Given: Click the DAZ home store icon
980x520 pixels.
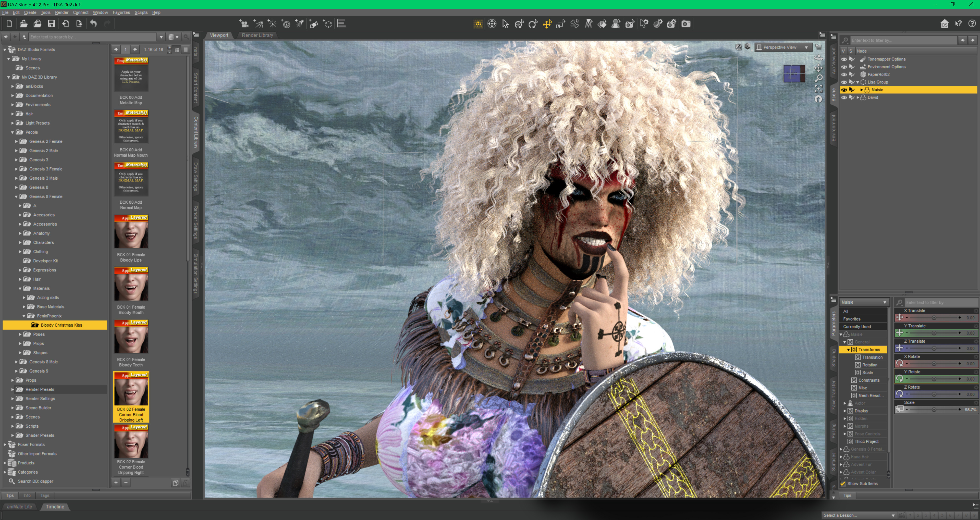Looking at the screenshot, I should point(945,24).
